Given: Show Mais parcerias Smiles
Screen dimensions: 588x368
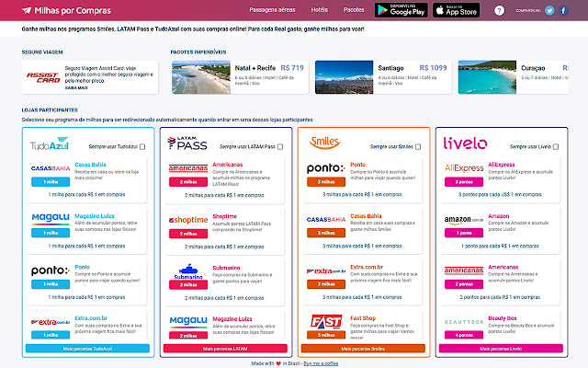Looking at the screenshot, I should point(363,350).
